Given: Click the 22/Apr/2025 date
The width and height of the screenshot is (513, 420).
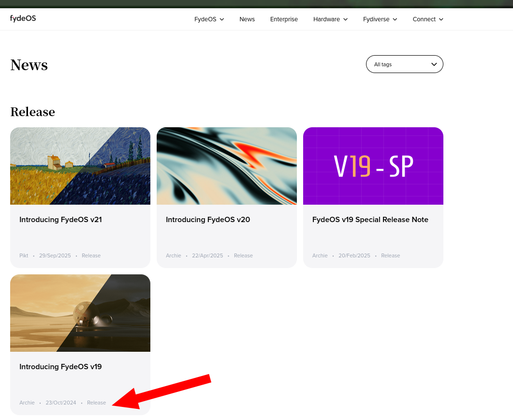Looking at the screenshot, I should [x=207, y=255].
